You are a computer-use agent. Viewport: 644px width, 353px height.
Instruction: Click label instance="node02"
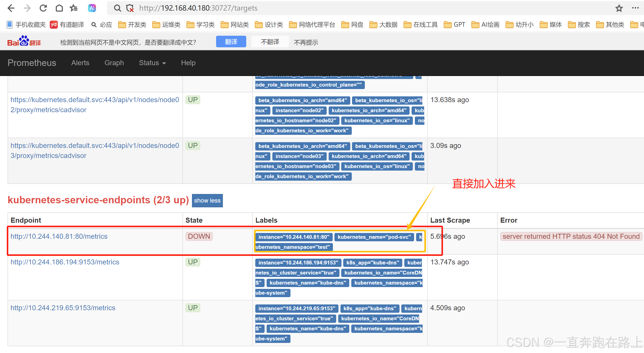pos(299,110)
